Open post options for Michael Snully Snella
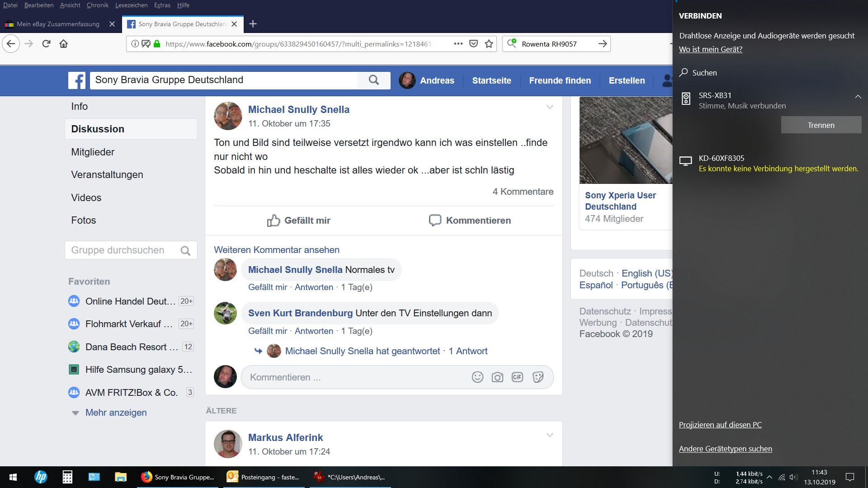The width and height of the screenshot is (868, 488). (550, 107)
